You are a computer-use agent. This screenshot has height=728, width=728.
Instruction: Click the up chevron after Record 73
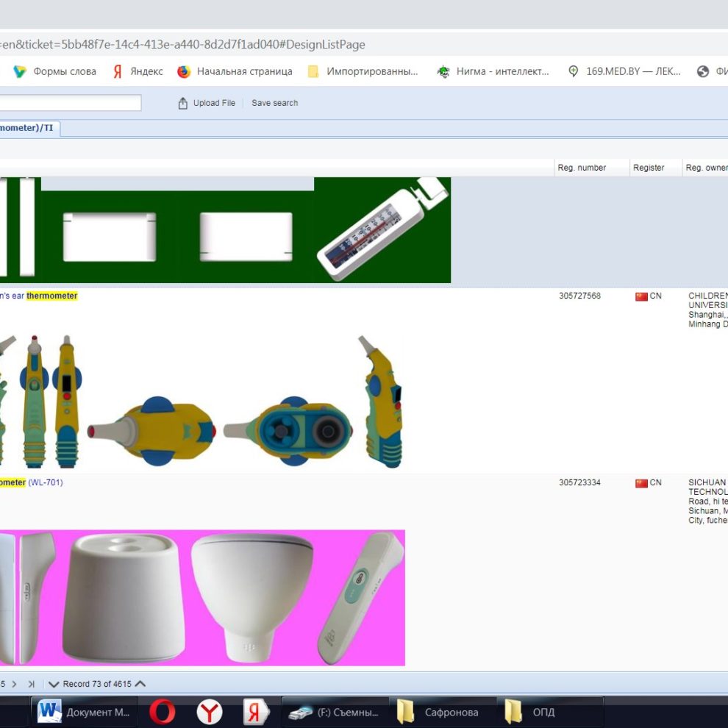click(140, 684)
